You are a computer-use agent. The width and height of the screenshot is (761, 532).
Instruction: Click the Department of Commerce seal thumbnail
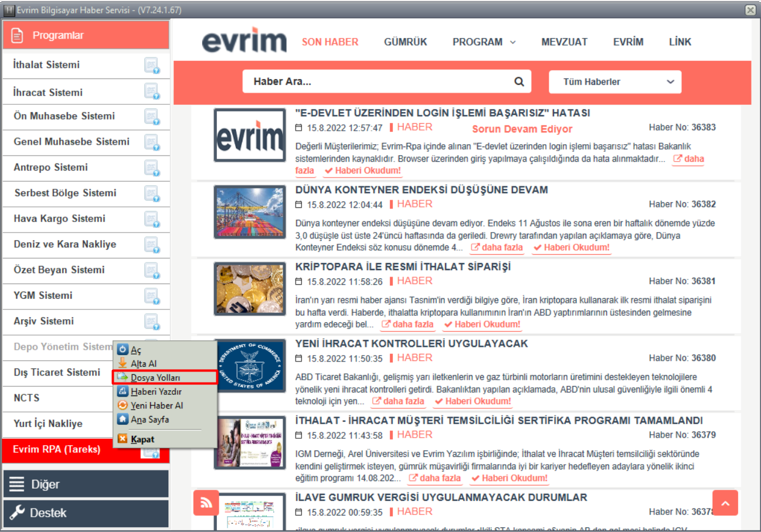pyautogui.click(x=250, y=366)
